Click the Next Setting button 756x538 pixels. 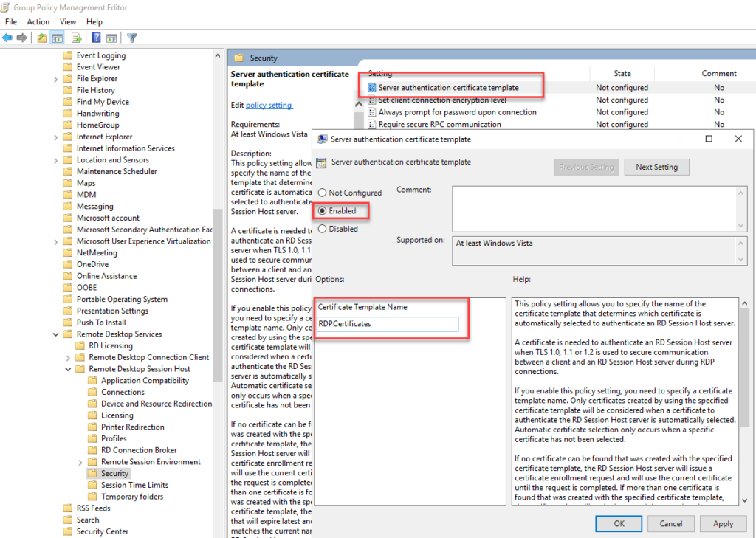pyautogui.click(x=656, y=167)
